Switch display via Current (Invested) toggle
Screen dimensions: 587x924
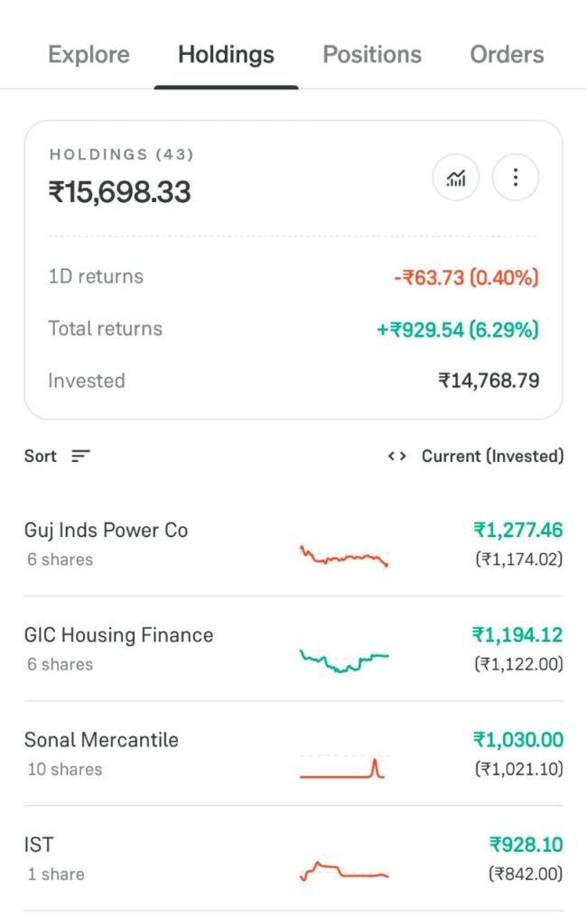point(492,456)
